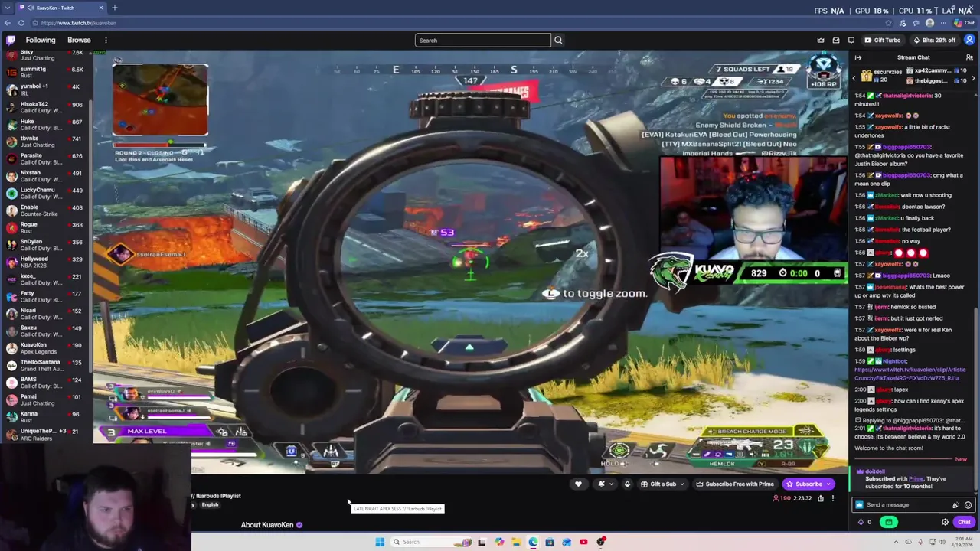This screenshot has width=980, height=551.
Task: Open the HisokaT42 channel in sidebar
Action: (46, 107)
